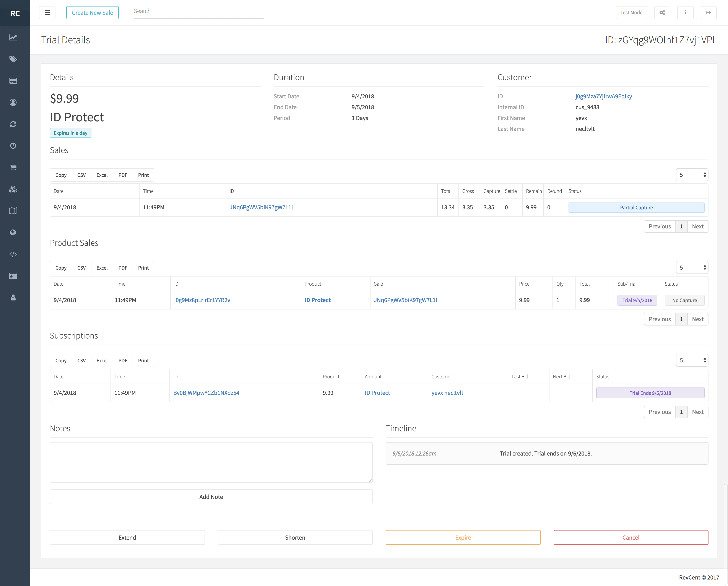Viewport: 728px width, 586px height.
Task: Open the refresh cycle sidebar icon
Action: pos(13,124)
